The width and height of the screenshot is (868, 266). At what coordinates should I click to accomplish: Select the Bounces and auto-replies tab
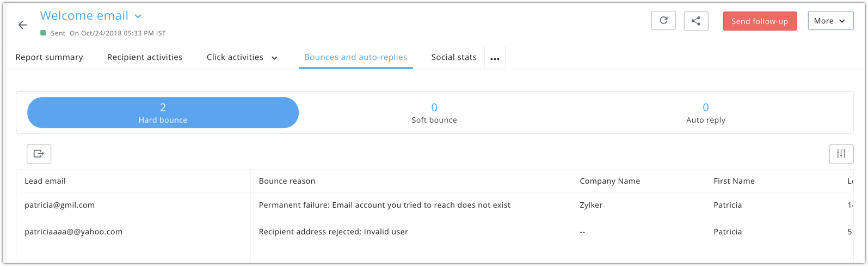point(355,57)
